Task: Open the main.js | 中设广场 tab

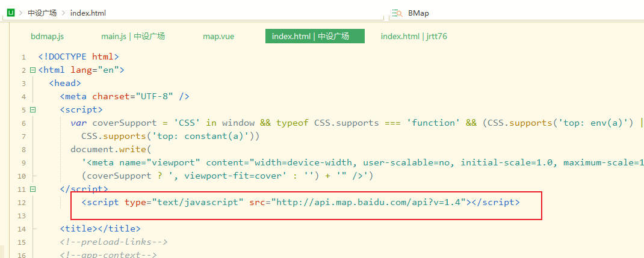Action: point(133,37)
